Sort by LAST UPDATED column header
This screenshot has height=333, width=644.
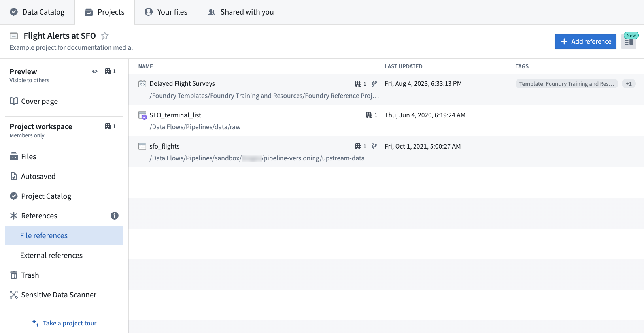pyautogui.click(x=404, y=66)
